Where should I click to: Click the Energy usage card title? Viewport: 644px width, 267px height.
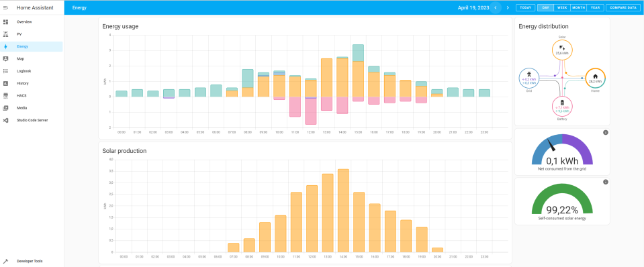pyautogui.click(x=120, y=26)
